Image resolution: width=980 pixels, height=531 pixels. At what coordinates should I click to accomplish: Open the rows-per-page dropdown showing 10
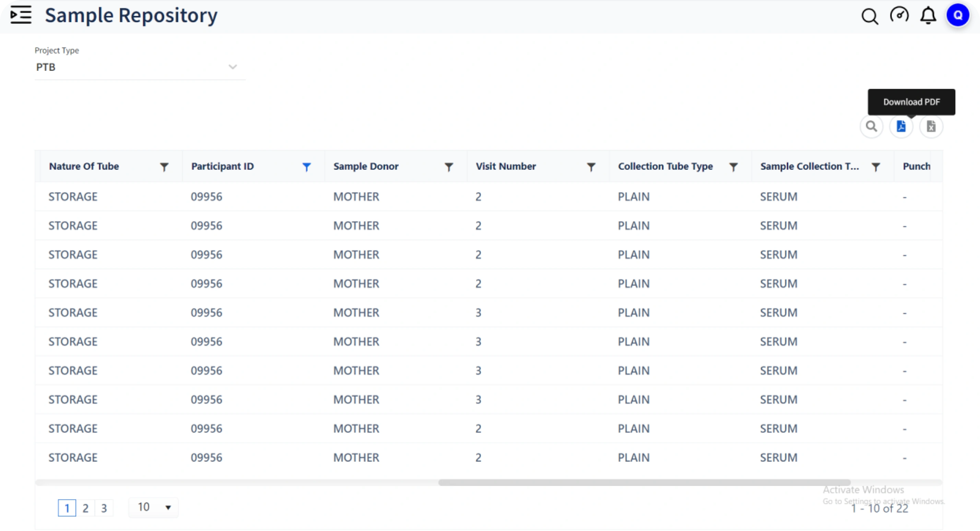[x=153, y=507]
